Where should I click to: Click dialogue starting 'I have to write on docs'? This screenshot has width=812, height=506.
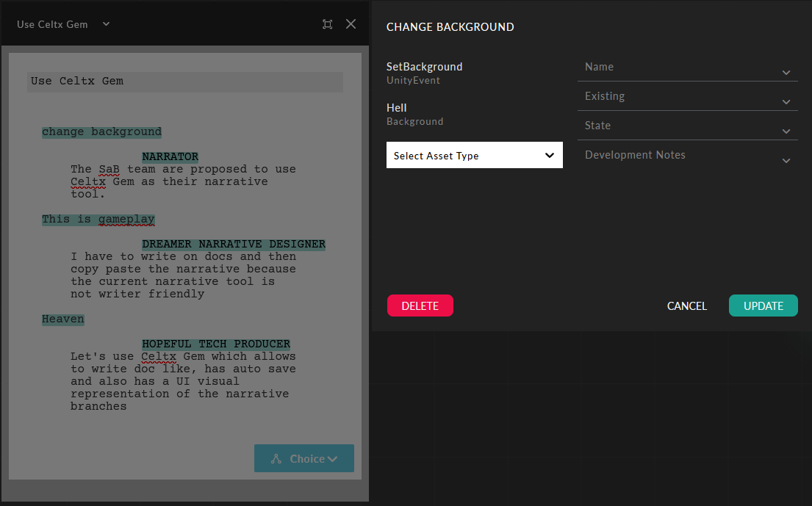tap(183, 275)
